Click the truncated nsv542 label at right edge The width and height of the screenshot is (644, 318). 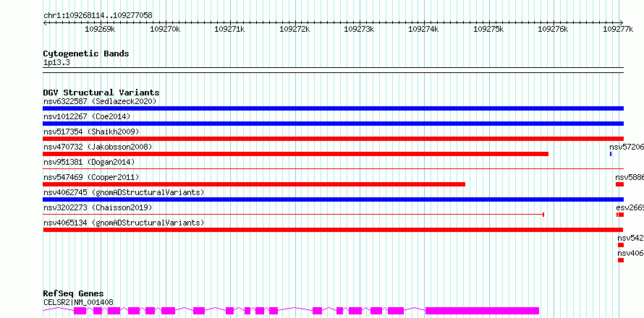631,238
